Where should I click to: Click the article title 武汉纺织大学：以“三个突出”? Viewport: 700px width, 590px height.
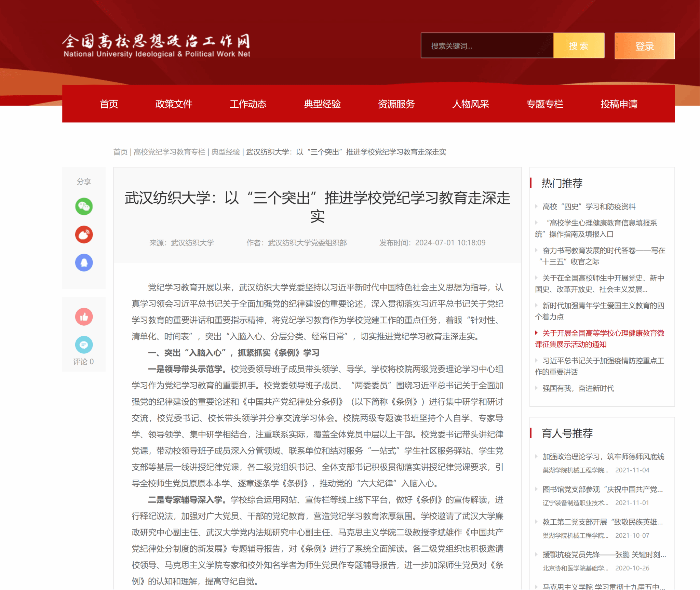pyautogui.click(x=318, y=207)
